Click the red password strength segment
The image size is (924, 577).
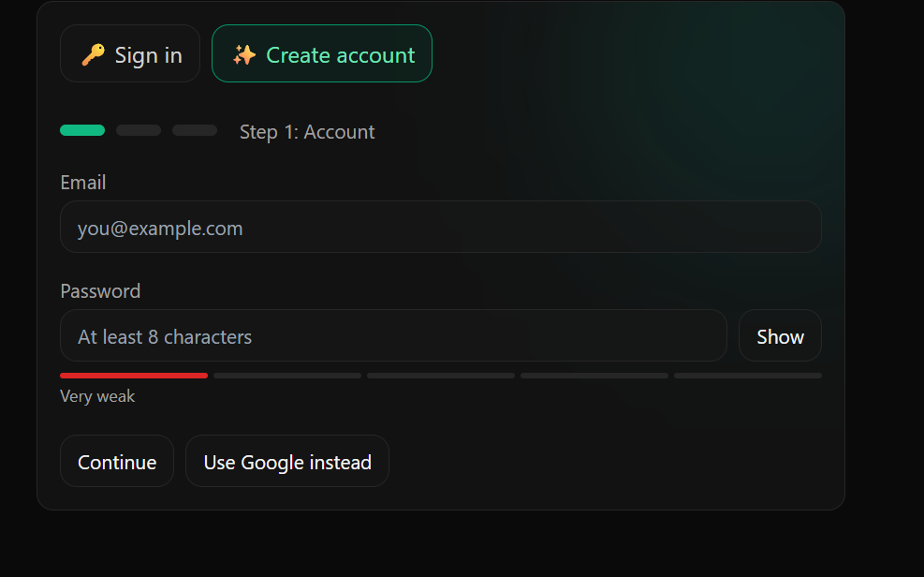134,376
